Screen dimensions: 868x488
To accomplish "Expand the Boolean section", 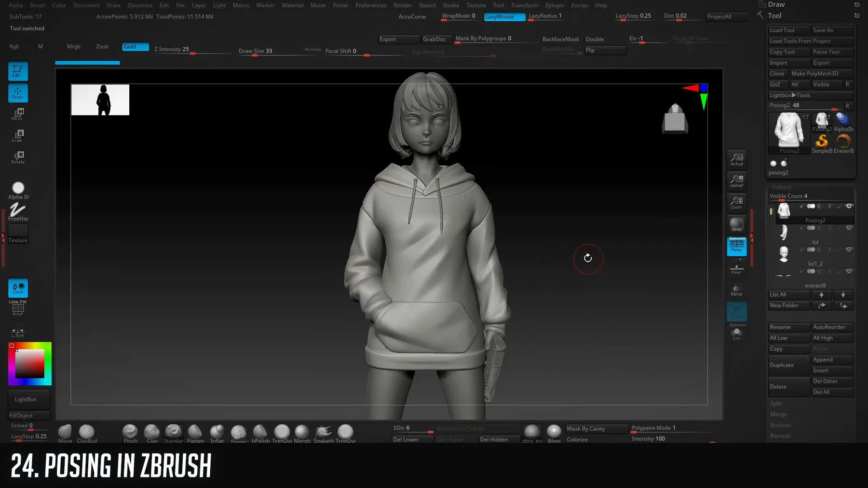I will [780, 425].
